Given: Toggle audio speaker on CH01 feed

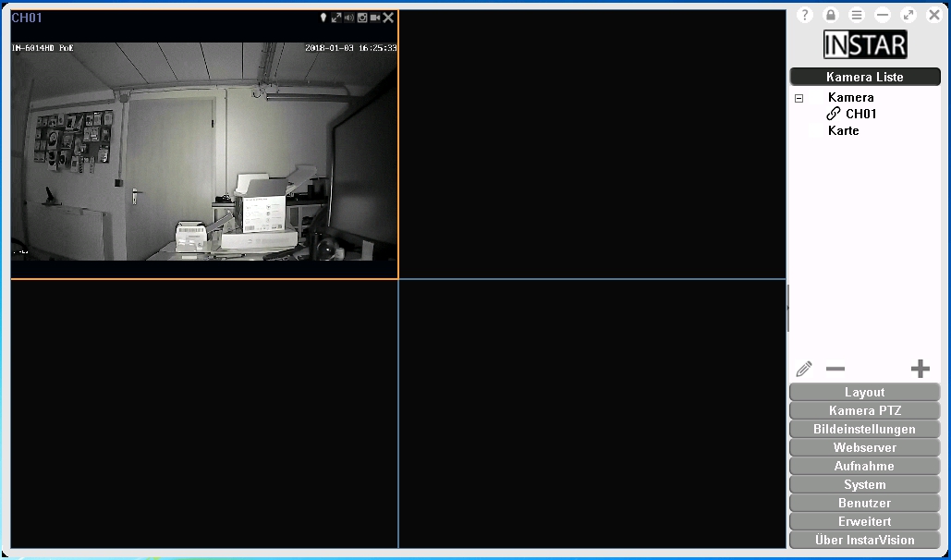Looking at the screenshot, I should 349,18.
